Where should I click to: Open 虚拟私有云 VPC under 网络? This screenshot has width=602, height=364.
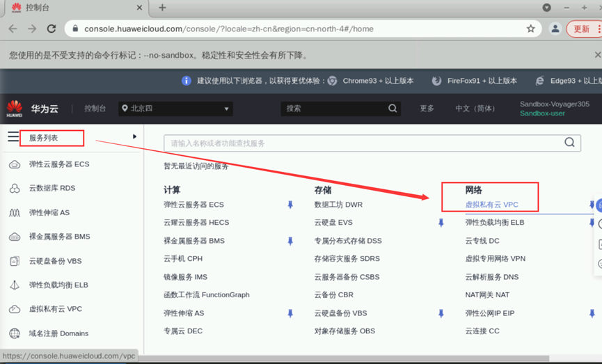pyautogui.click(x=491, y=205)
